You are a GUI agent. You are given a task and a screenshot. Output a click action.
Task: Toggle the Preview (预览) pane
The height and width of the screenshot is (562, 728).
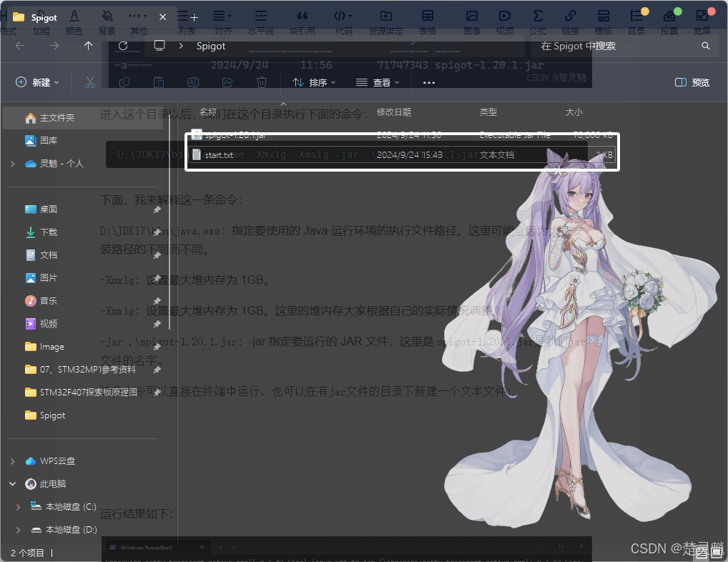click(692, 82)
